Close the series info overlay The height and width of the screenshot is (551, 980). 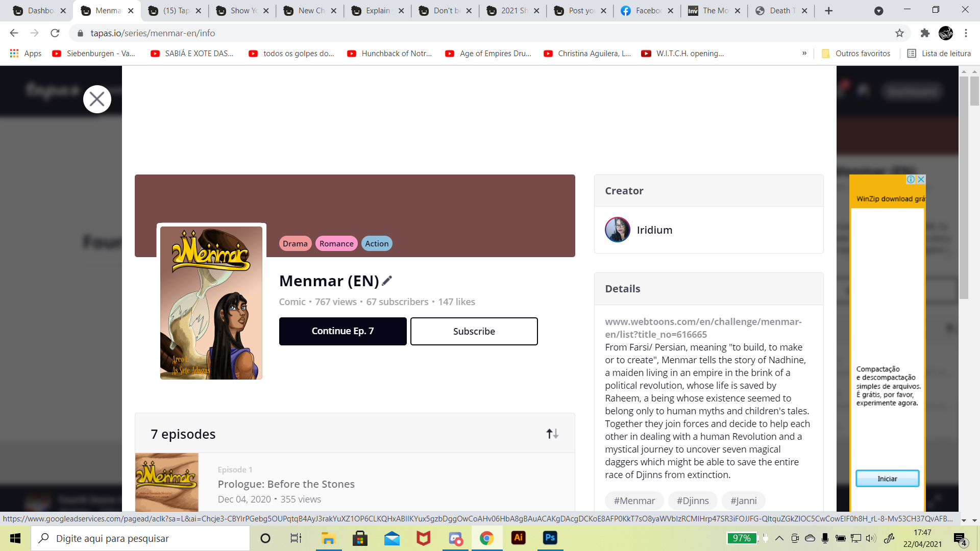click(x=97, y=99)
